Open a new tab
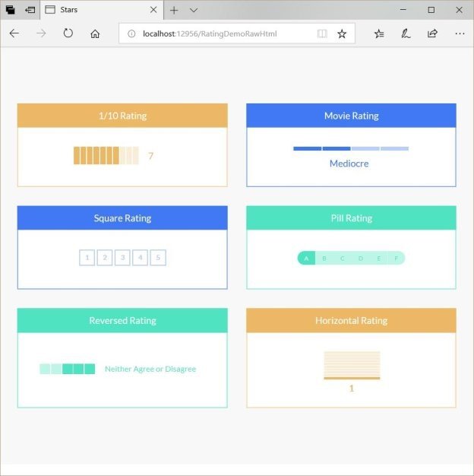Image resolution: width=474 pixels, height=476 pixels. point(174,11)
